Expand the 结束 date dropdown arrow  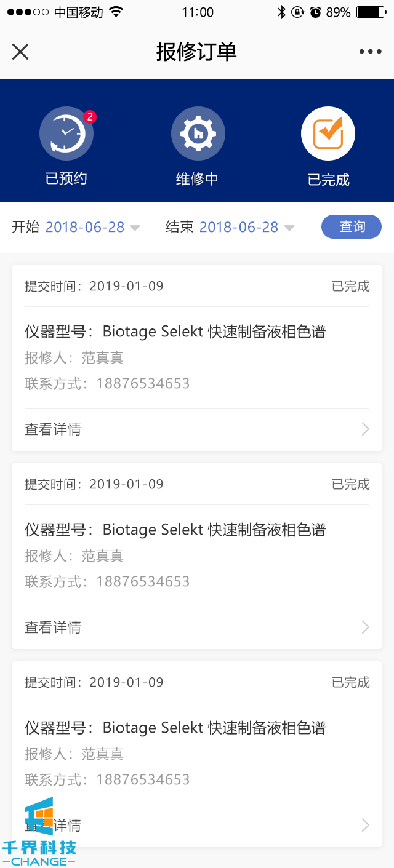pos(289,228)
